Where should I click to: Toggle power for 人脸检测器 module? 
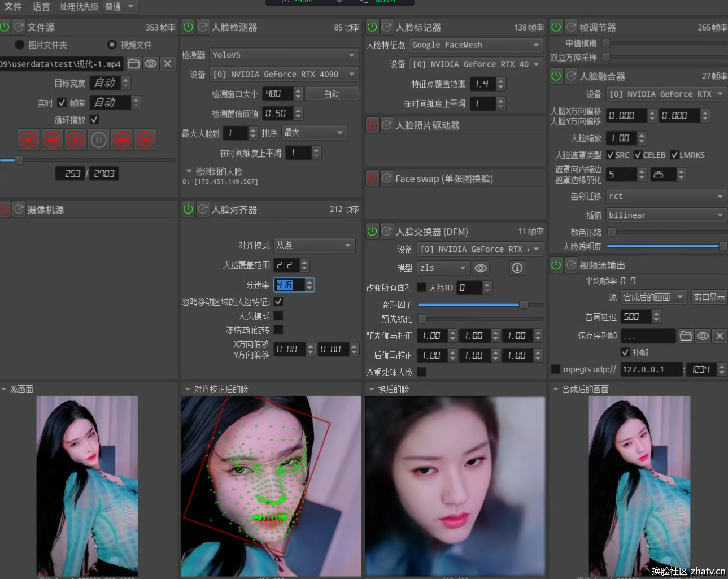[188, 27]
